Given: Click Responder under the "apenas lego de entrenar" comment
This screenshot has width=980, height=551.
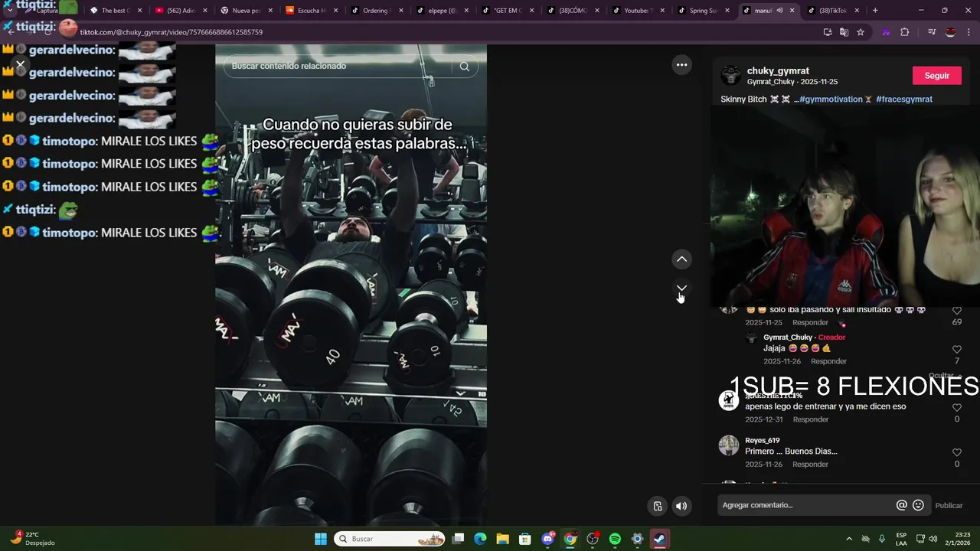Looking at the screenshot, I should pyautogui.click(x=811, y=419).
